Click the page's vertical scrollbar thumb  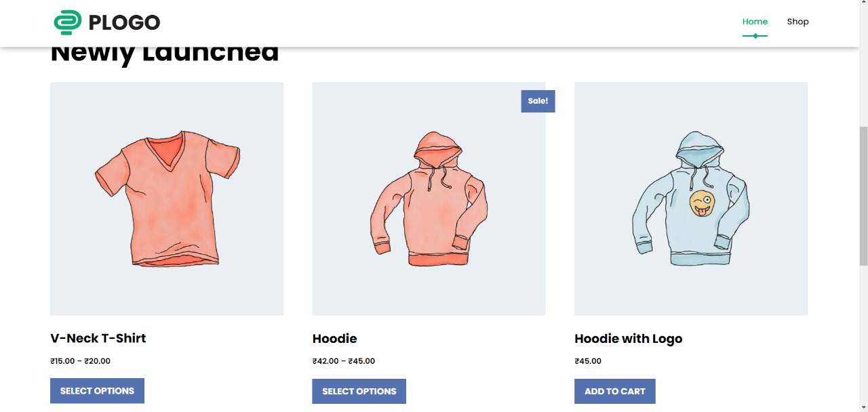(863, 197)
